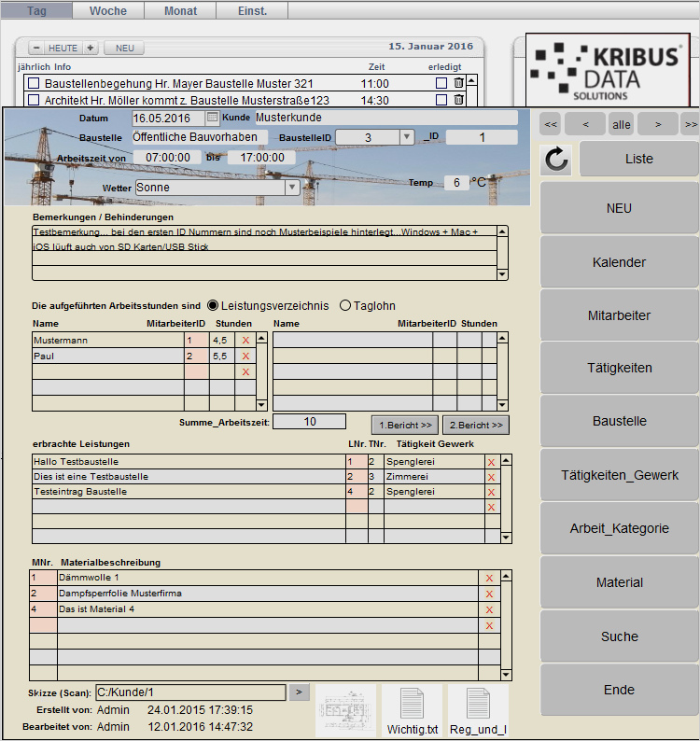Expand the BaustelleID dropdown
The image size is (700, 741).
click(406, 137)
